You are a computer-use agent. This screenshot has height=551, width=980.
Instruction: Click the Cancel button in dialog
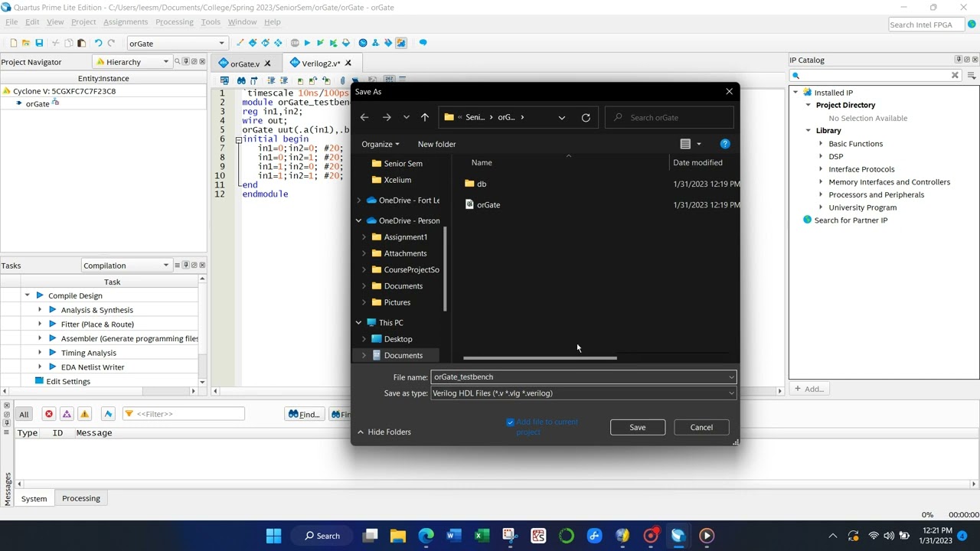[701, 427]
